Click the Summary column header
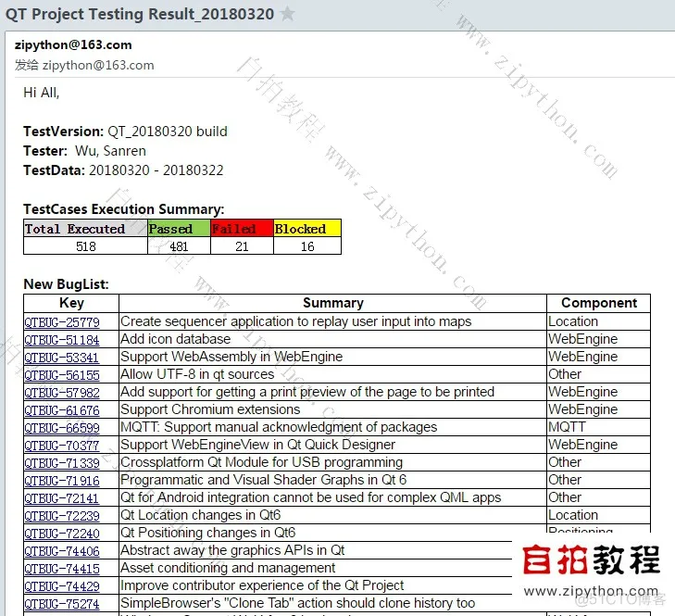Viewport: 675px width, 616px height. [333, 303]
